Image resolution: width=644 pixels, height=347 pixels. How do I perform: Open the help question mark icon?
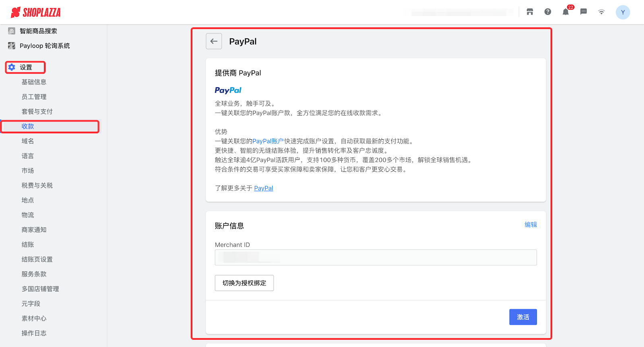pos(548,12)
